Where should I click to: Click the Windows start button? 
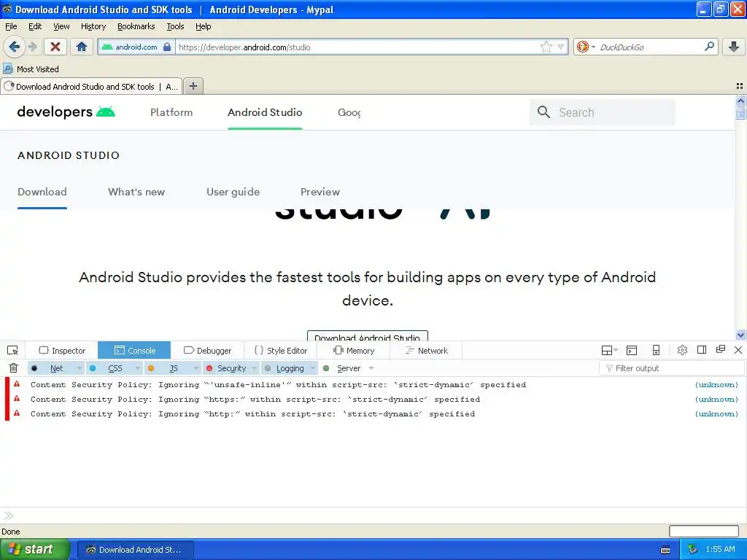[x=35, y=549]
